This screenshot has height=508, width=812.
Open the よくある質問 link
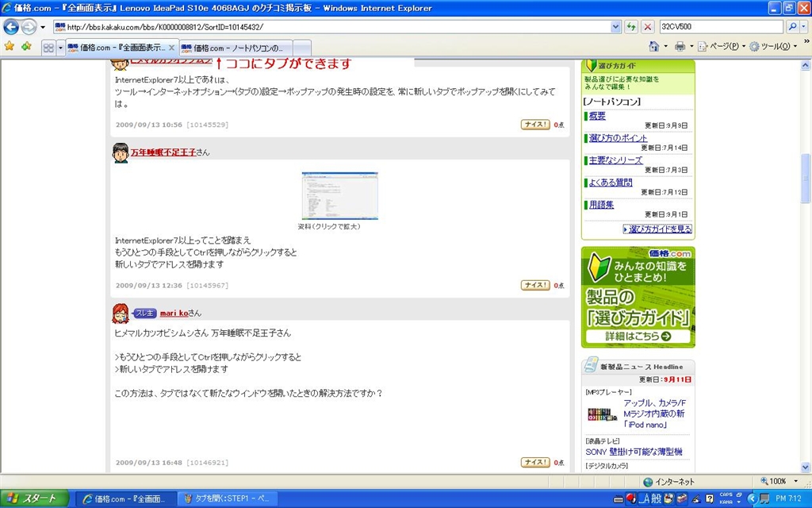click(610, 183)
